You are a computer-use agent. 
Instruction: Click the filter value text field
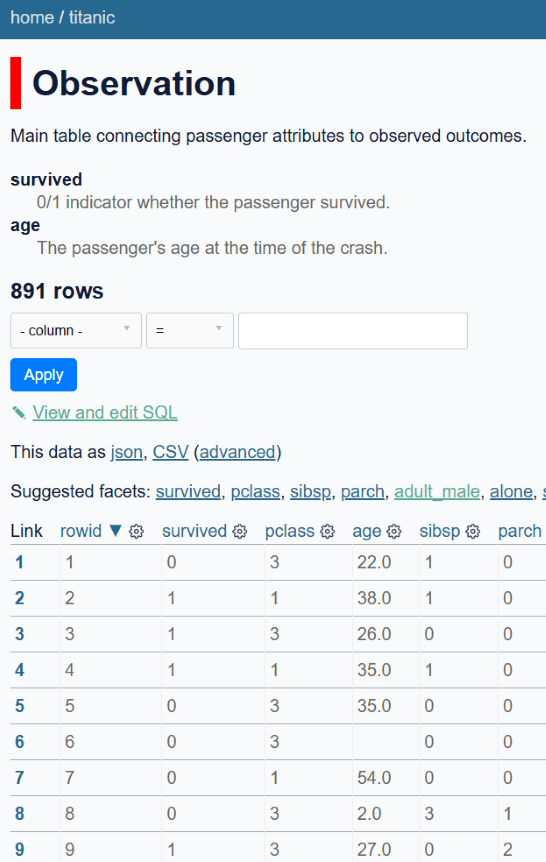coord(353,330)
